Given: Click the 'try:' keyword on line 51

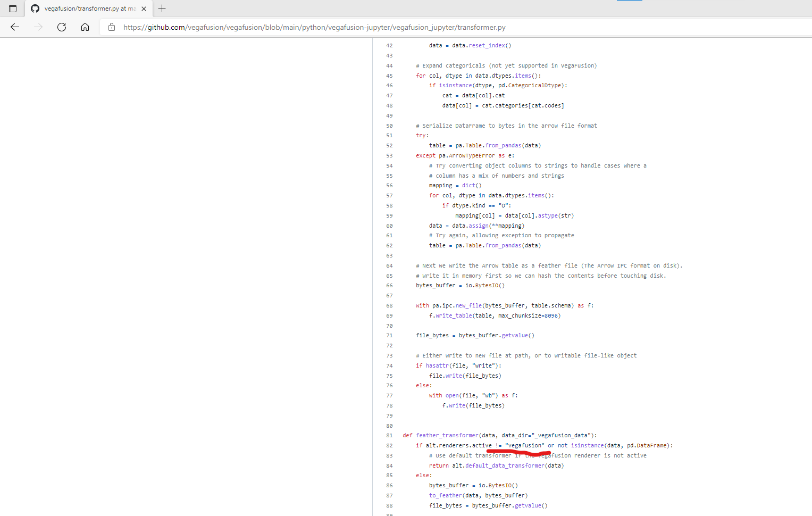Looking at the screenshot, I should 422,136.
